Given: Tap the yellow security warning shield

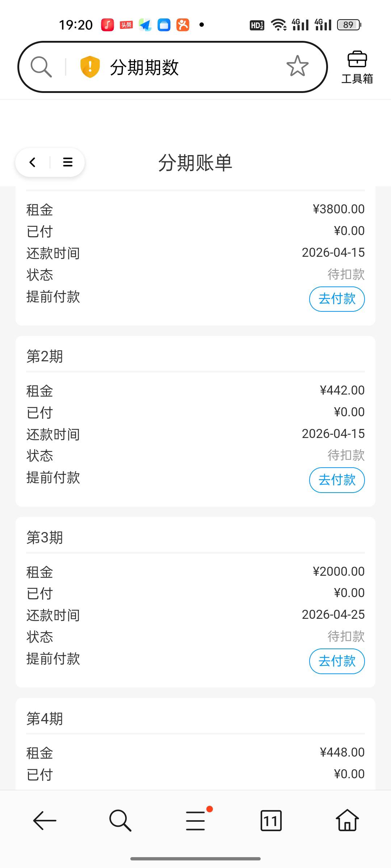Looking at the screenshot, I should click(x=90, y=67).
